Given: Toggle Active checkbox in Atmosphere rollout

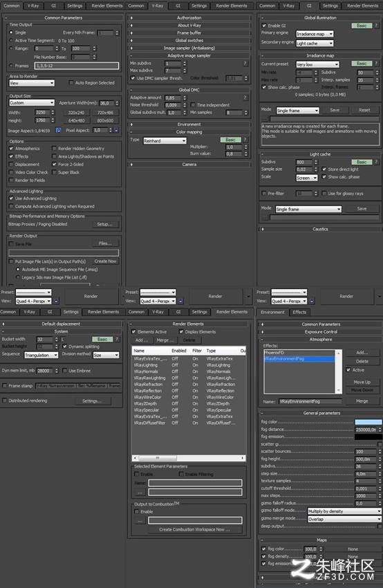Looking at the screenshot, I should point(348,370).
